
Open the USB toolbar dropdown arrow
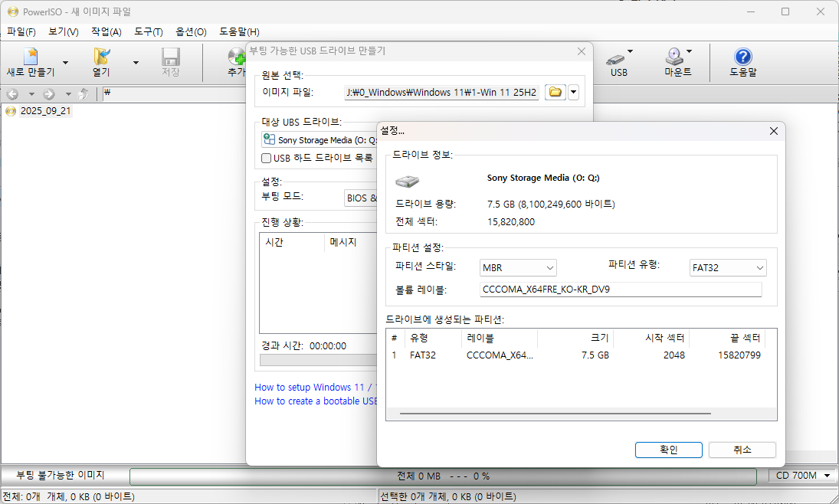click(631, 51)
